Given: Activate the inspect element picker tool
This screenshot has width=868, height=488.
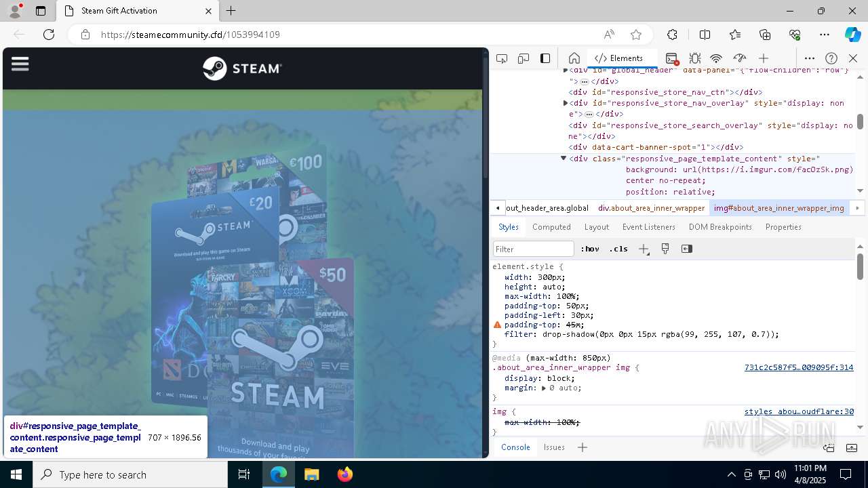Looking at the screenshot, I should (x=502, y=58).
